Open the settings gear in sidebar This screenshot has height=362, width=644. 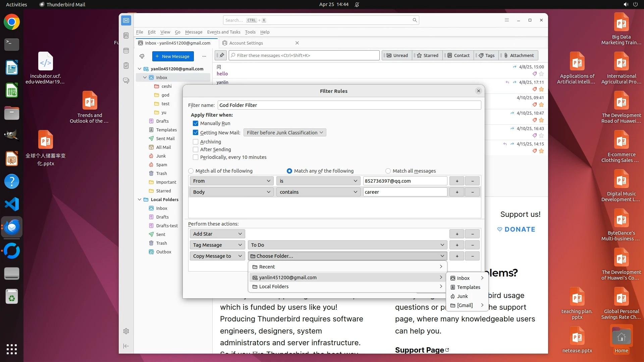tap(126, 331)
